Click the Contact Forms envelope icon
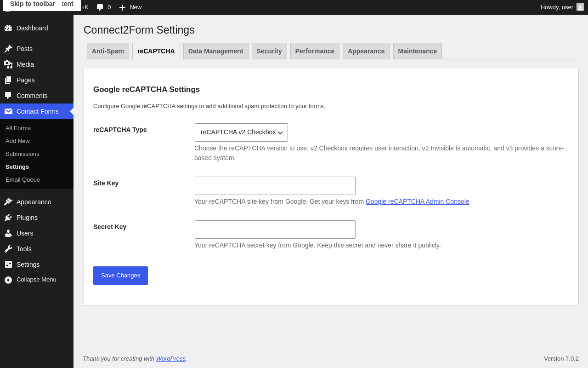The height and width of the screenshot is (368, 588). click(8, 111)
